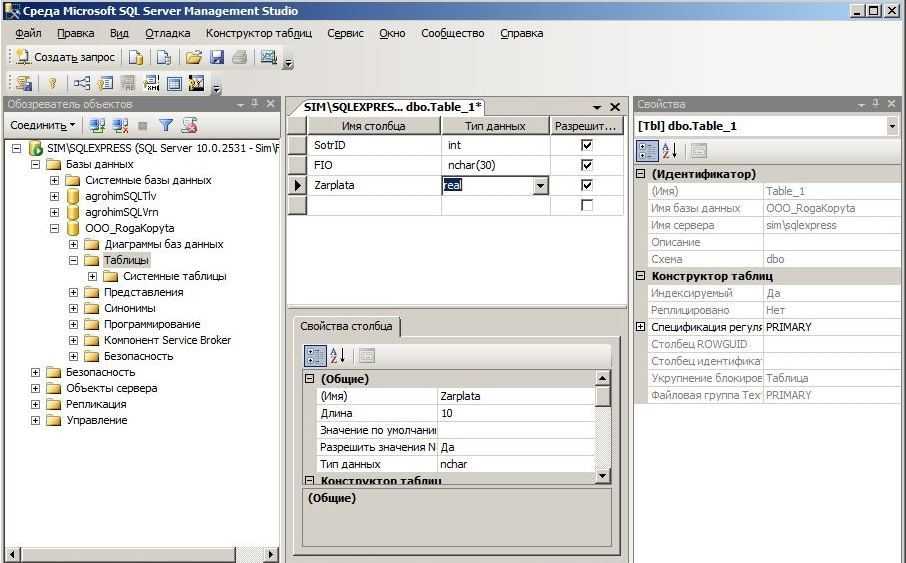Click the grayed fulltext index icon
Viewport: 906px width, 563px height.
[128, 84]
